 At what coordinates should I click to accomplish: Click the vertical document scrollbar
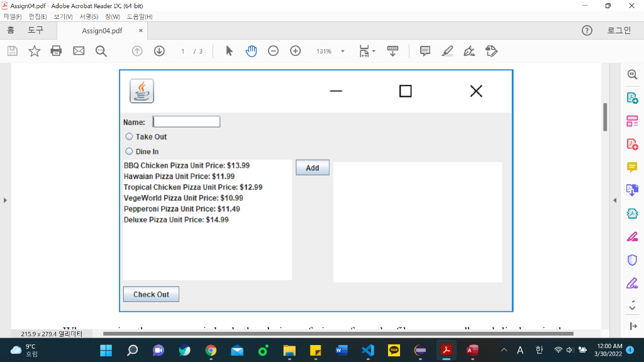point(605,117)
